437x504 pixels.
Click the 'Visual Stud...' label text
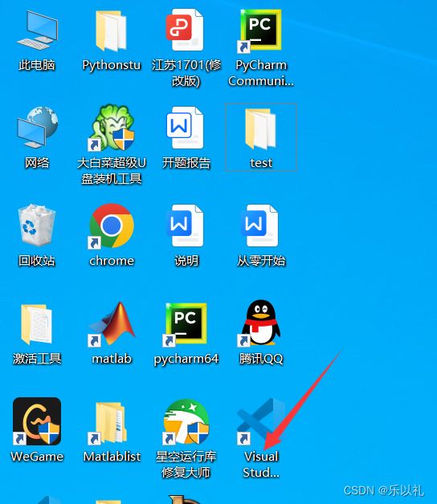tap(261, 465)
